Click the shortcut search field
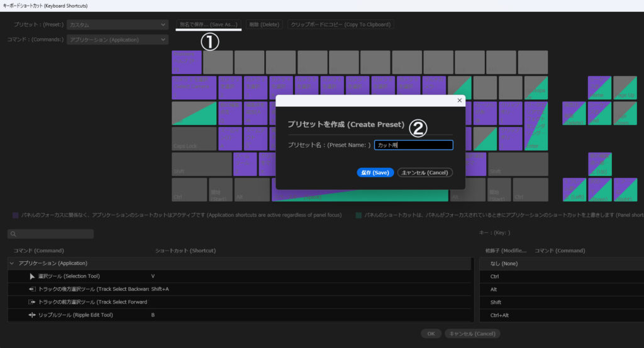The height and width of the screenshot is (348, 644). (x=50, y=234)
